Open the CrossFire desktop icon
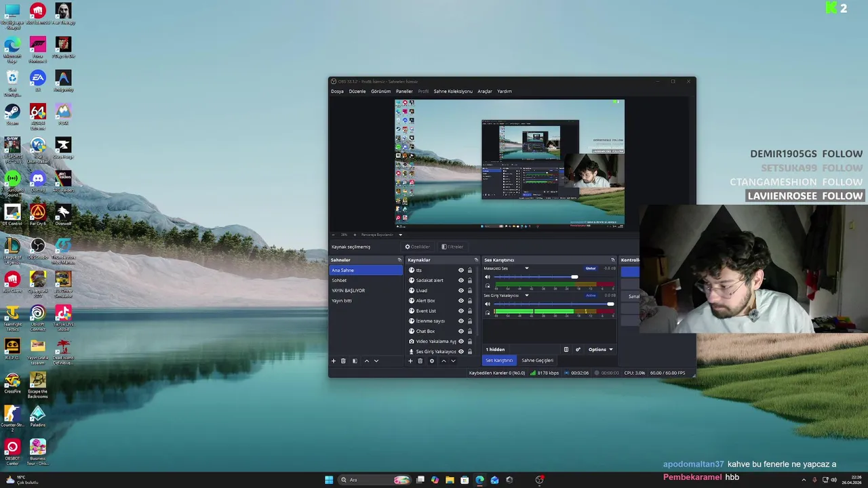868x488 pixels. click(x=12, y=382)
